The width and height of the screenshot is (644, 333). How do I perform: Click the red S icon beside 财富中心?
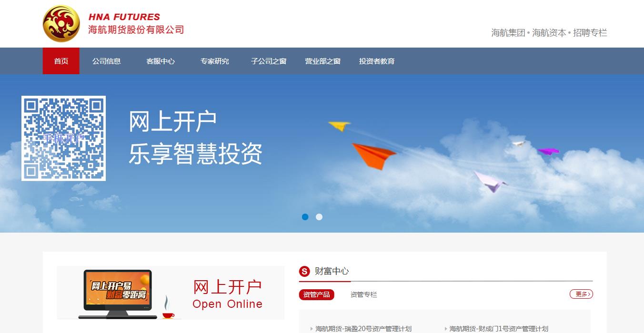304,271
